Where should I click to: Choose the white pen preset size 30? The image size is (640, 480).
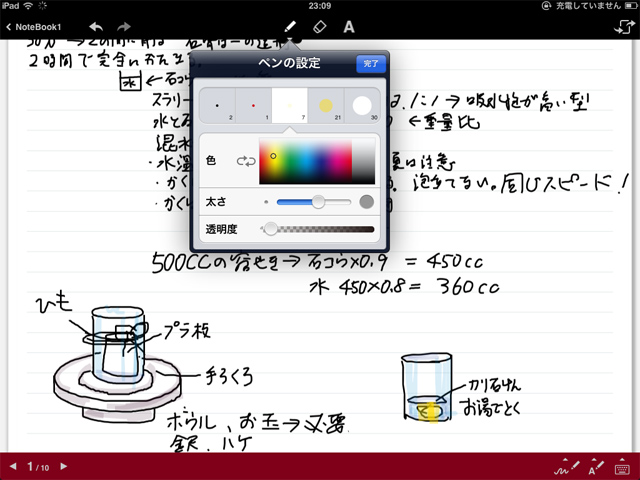[362, 105]
